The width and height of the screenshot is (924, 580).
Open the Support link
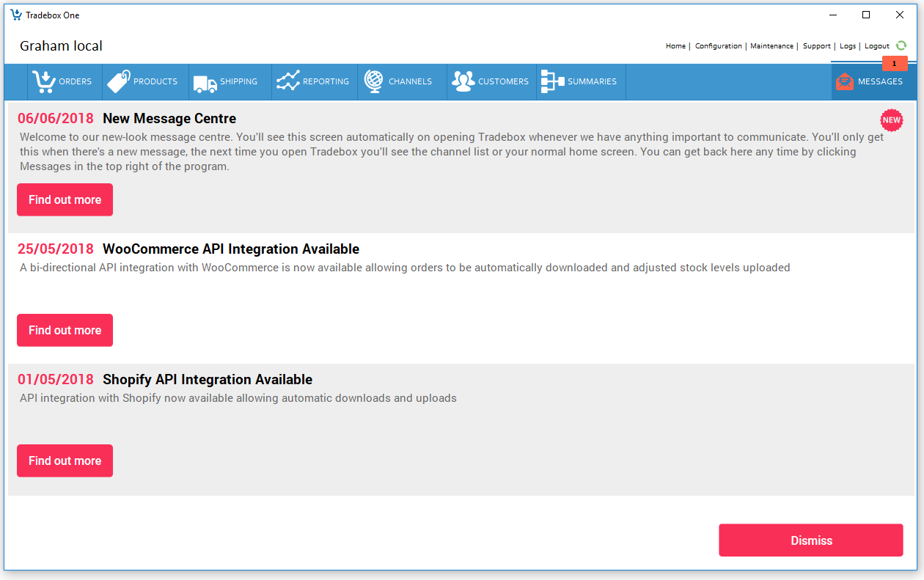click(x=817, y=46)
